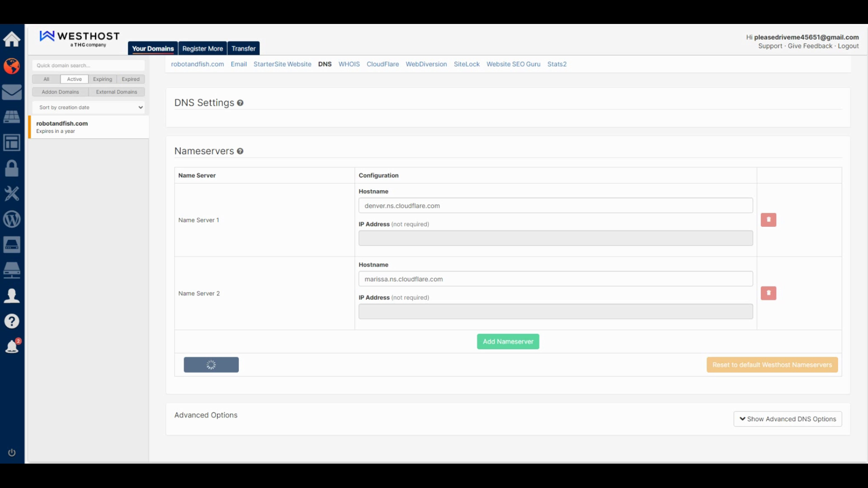Click the Home icon in sidebar

12,39
